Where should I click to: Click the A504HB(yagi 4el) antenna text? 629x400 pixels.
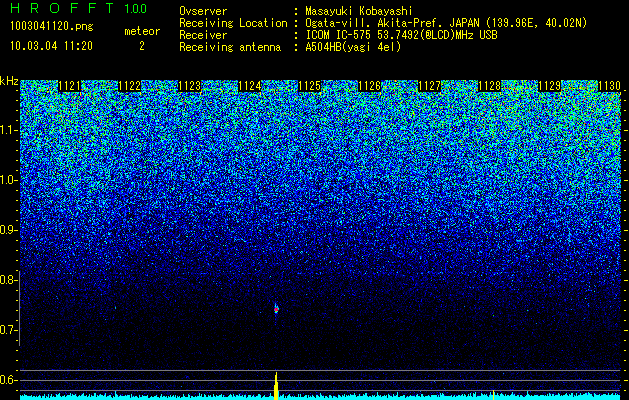[353, 47]
